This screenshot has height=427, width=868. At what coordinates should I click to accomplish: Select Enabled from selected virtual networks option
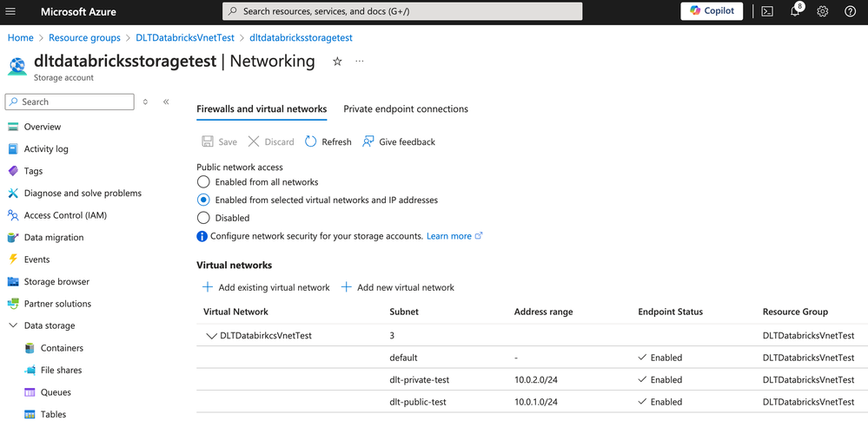(203, 200)
